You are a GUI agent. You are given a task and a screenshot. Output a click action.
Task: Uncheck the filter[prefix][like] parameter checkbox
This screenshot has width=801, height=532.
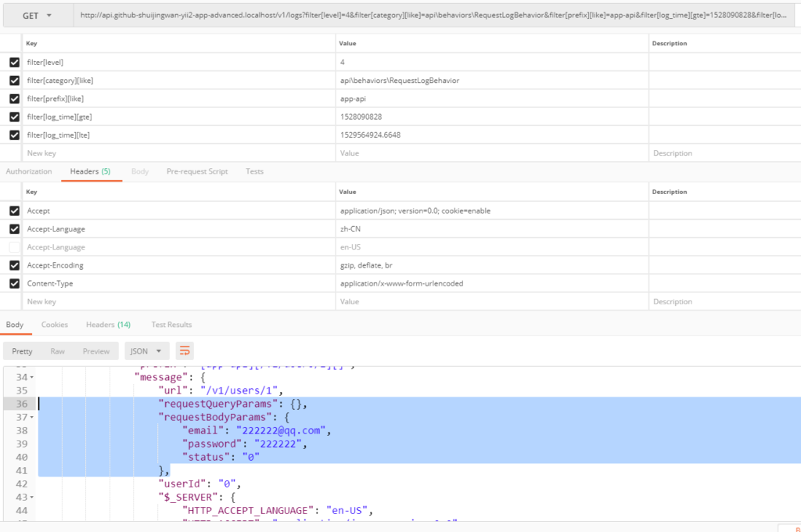tap(14, 99)
